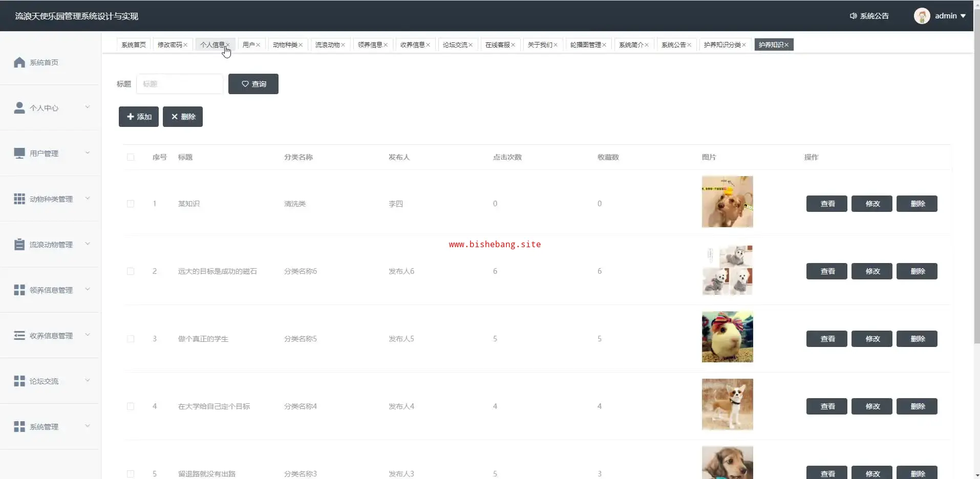Image resolution: width=980 pixels, height=479 pixels.
Task: Click the 查询 search button
Action: pyautogui.click(x=253, y=84)
